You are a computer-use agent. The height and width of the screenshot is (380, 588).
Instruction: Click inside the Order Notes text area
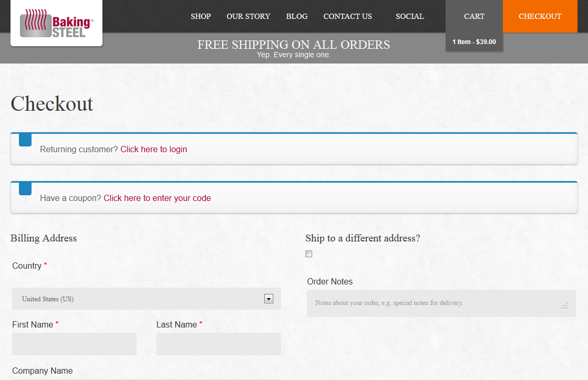pos(431,303)
